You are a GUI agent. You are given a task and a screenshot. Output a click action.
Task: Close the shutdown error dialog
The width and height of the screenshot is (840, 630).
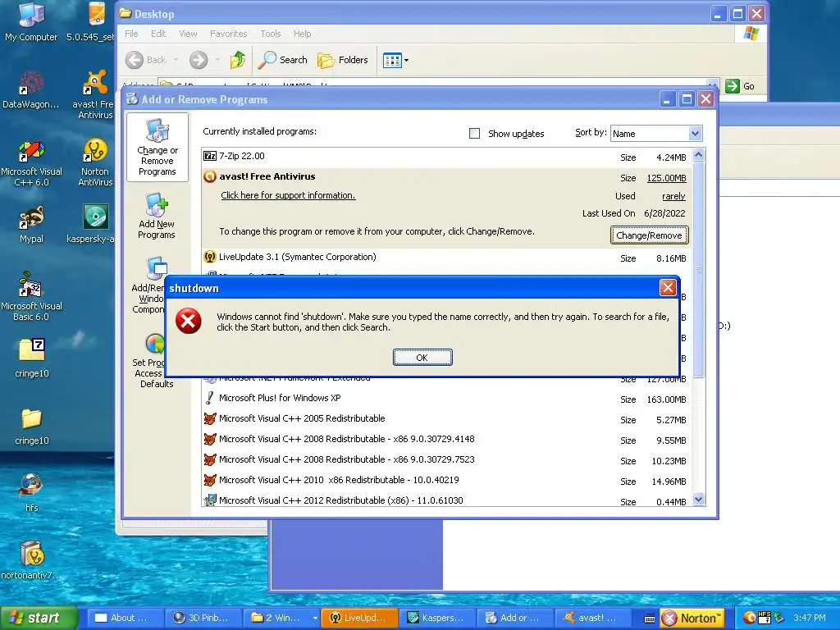coord(668,288)
